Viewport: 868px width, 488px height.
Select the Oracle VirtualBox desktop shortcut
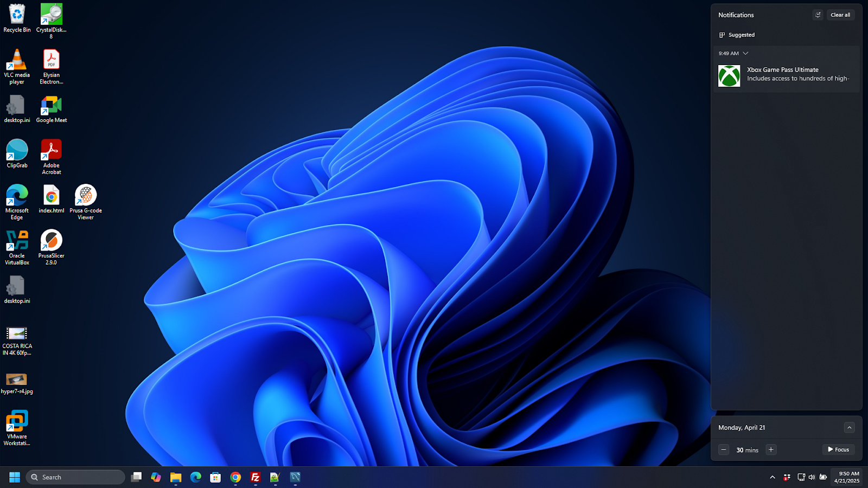pos(17,247)
